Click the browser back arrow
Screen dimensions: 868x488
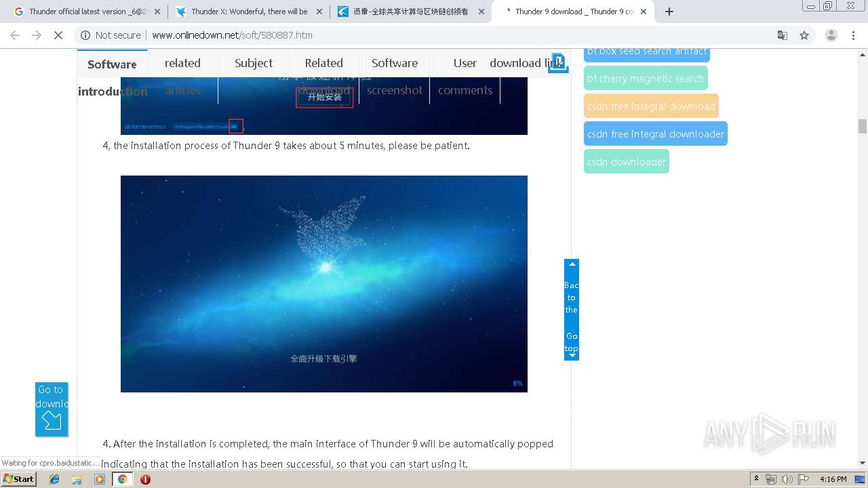click(15, 35)
